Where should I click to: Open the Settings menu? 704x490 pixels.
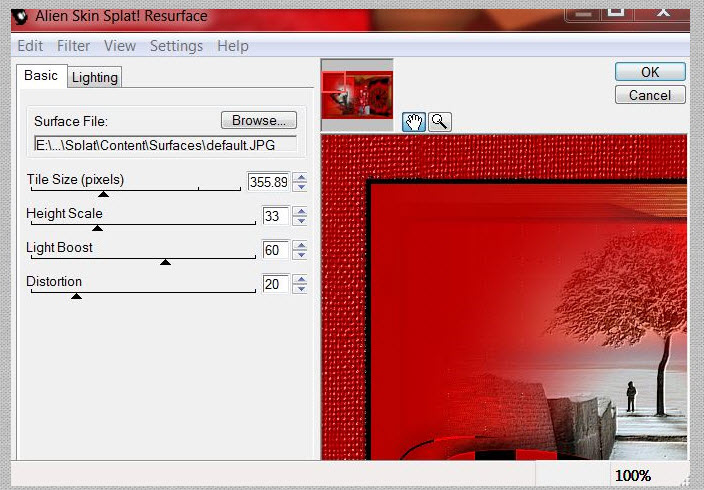point(176,46)
